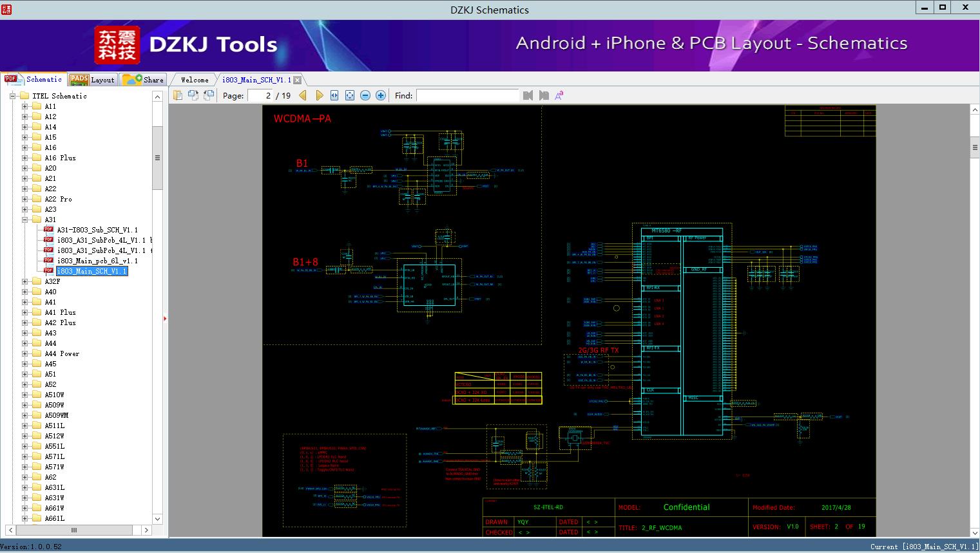Toggle match case search option icon

559,95
